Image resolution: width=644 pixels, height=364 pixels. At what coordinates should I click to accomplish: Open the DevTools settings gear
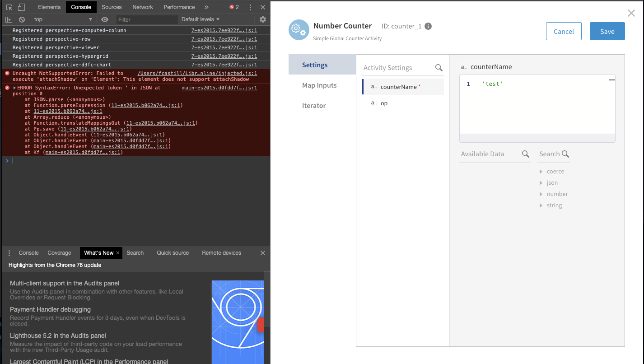tap(262, 19)
